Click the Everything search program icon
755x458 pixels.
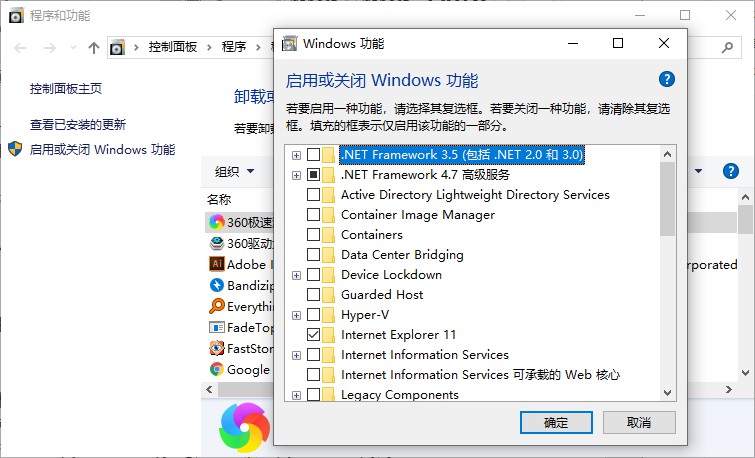216,306
